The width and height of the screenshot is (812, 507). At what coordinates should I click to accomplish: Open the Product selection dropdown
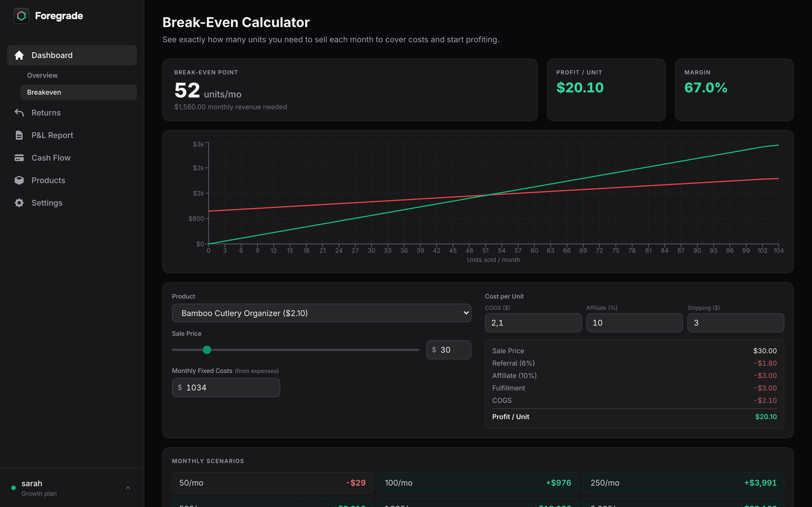(321, 313)
